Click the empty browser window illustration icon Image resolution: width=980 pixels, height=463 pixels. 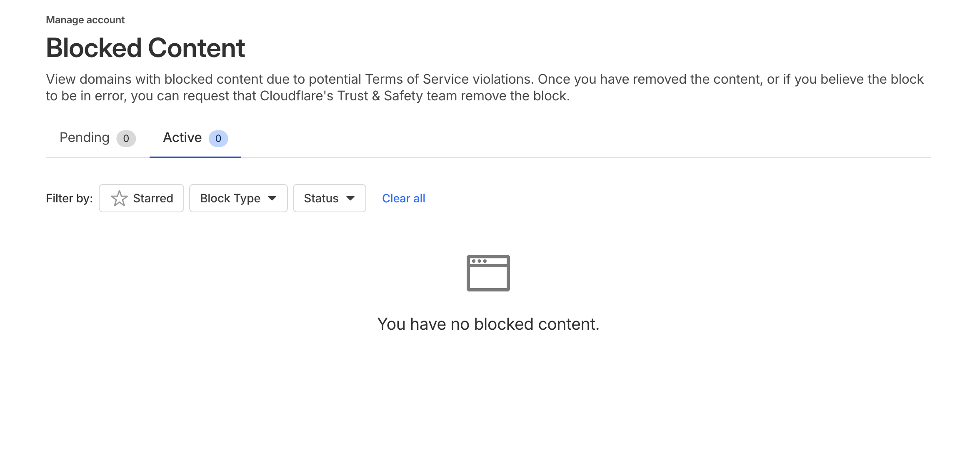(488, 273)
